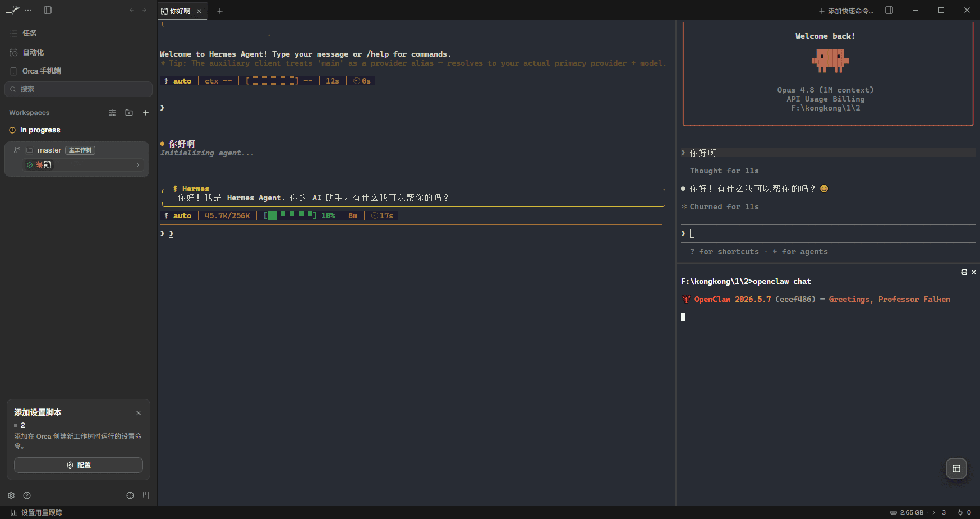Expand the agent row chevron under master
The width and height of the screenshot is (980, 519).
(138, 165)
